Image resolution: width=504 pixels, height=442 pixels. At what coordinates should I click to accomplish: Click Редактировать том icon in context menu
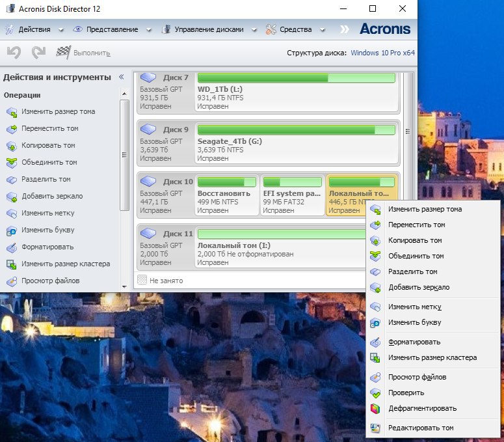(x=375, y=428)
